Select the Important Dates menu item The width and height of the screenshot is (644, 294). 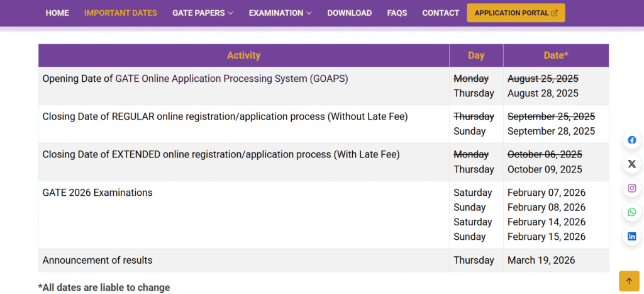pyautogui.click(x=121, y=13)
